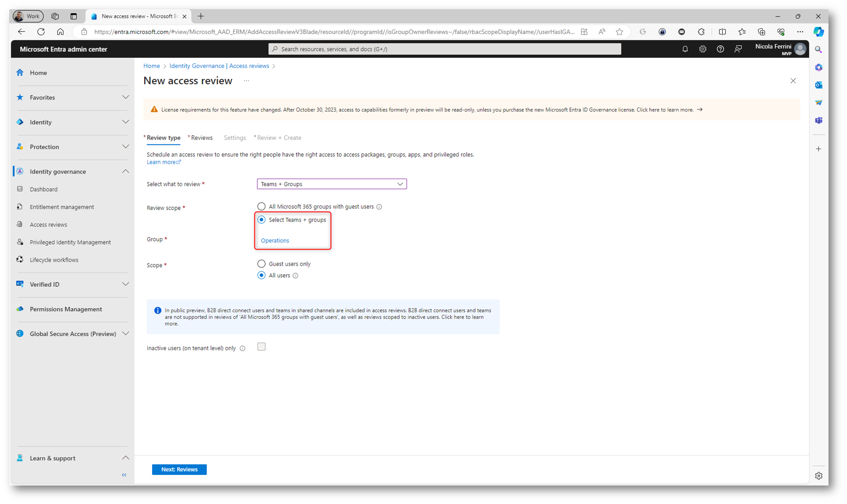
Task: Switch to the Review type tab
Action: (x=163, y=138)
